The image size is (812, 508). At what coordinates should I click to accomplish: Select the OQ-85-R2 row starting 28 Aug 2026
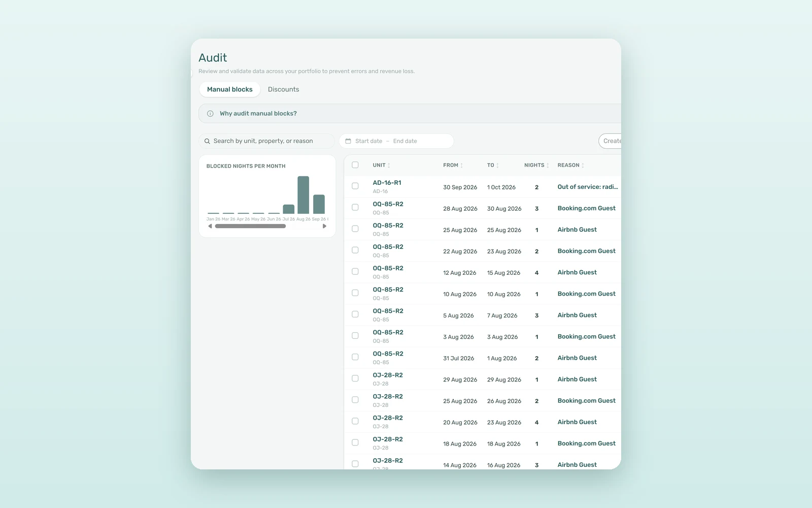click(355, 208)
